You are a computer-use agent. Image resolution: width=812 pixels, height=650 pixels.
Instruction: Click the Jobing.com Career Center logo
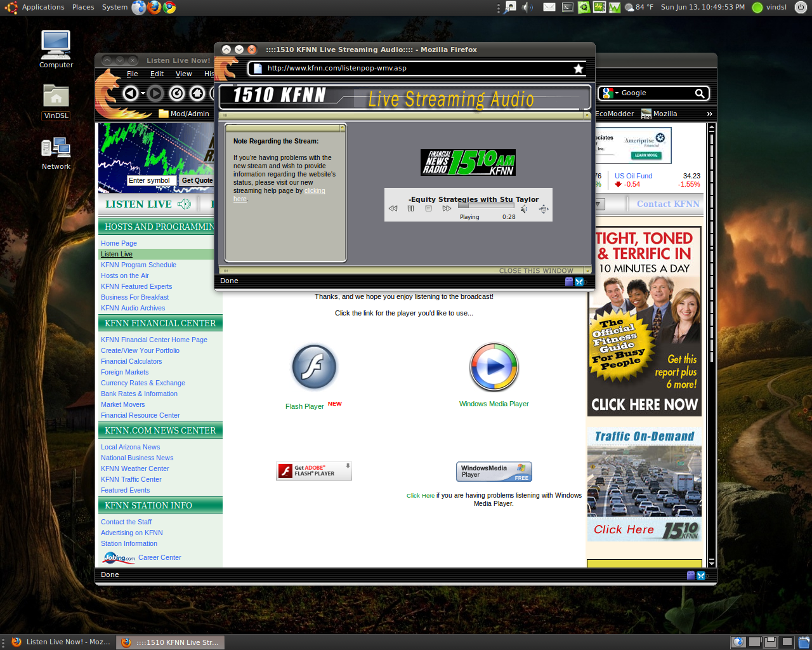point(119,558)
